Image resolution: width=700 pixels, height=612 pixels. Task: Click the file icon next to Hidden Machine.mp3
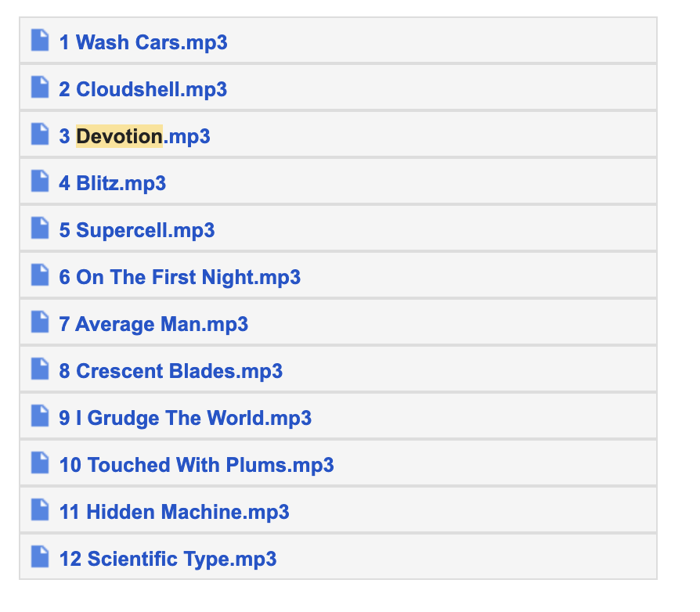(40, 510)
